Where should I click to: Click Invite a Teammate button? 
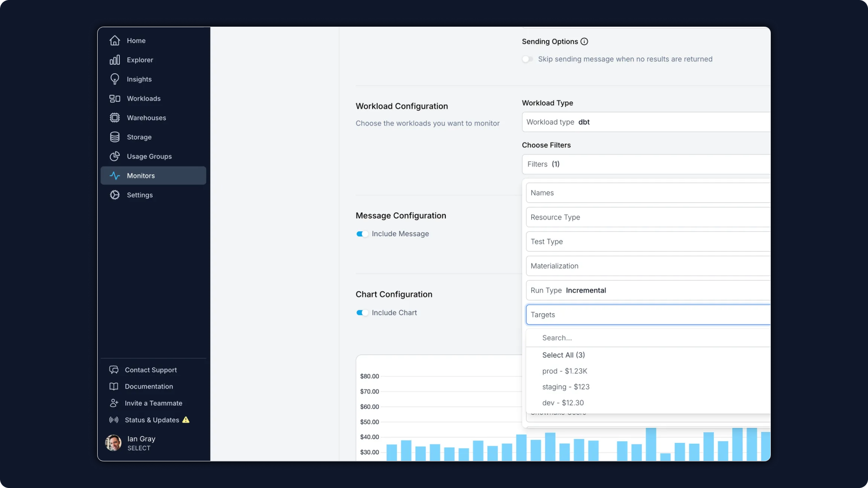coord(153,402)
